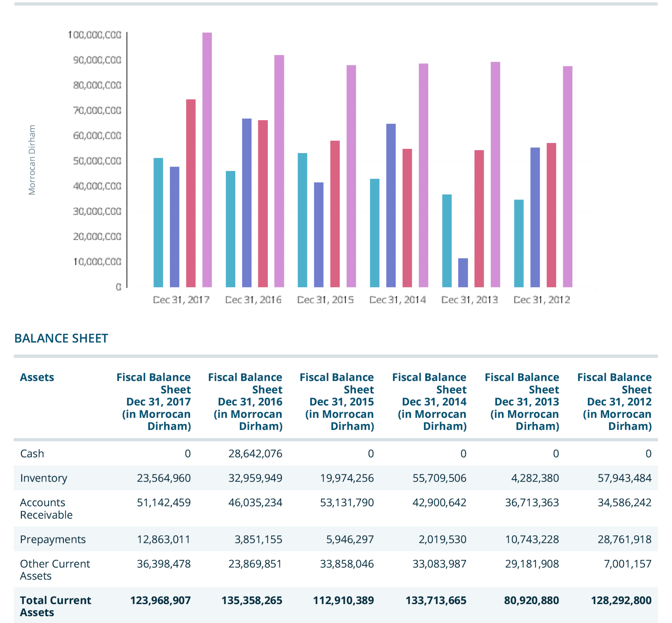This screenshot has width=672, height=623.
Task: Click Other Current Assets value 7,001,157
Action: coord(628,564)
